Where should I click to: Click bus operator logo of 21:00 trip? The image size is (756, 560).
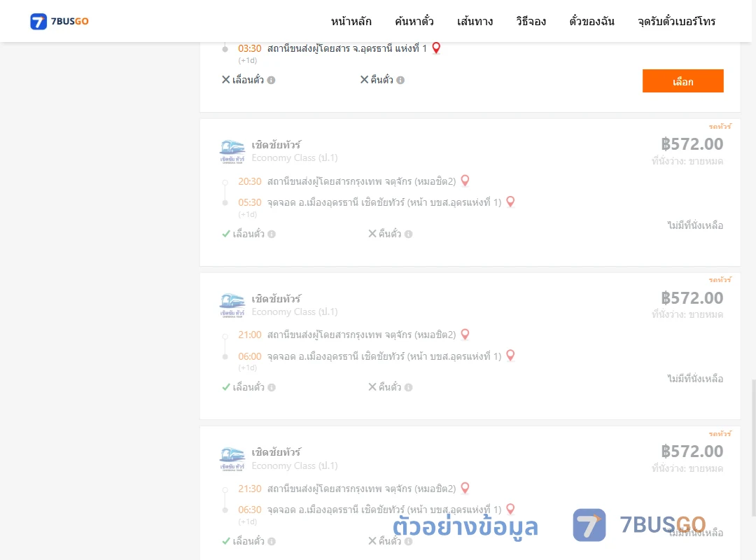[232, 305]
